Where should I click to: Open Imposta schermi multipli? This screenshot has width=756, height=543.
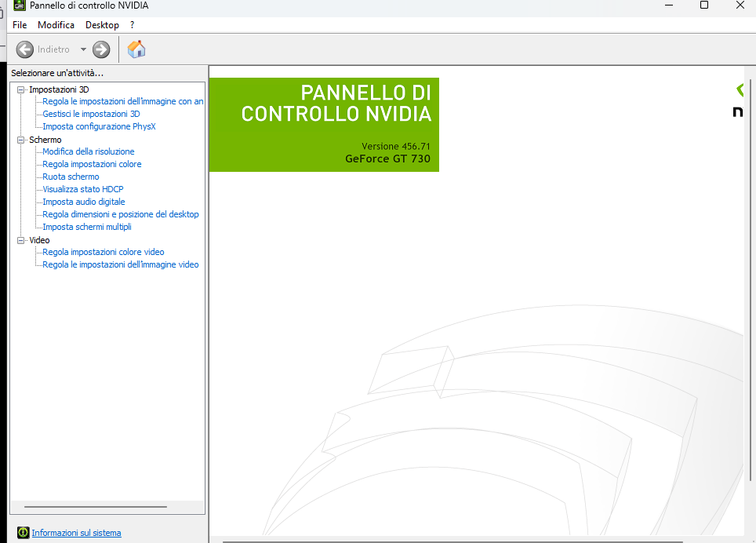87,227
